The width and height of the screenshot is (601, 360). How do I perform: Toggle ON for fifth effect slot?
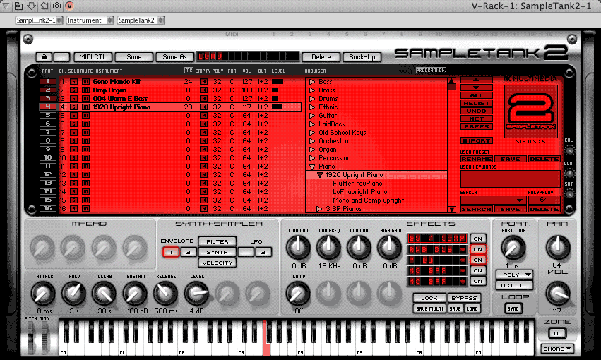point(478,281)
